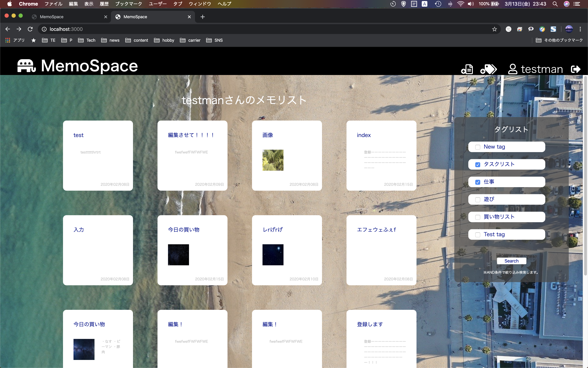This screenshot has width=588, height=368.
Task: Open the 履歴 menu
Action: 104,4
